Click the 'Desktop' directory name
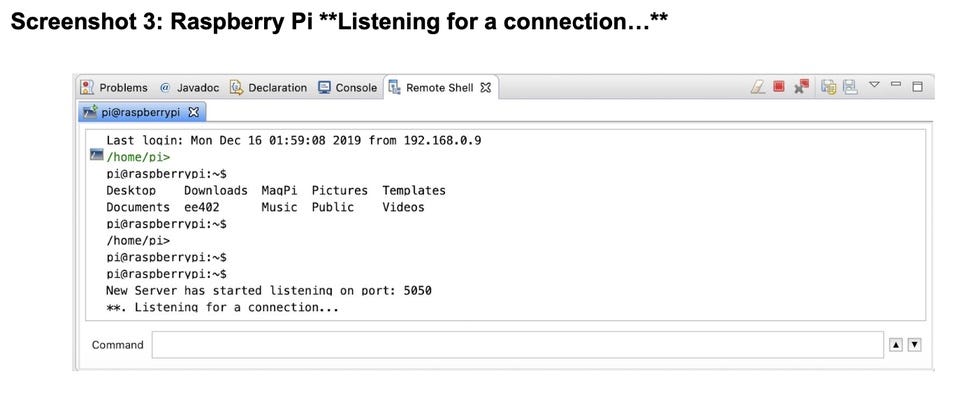960x395 pixels. pyautogui.click(x=131, y=190)
